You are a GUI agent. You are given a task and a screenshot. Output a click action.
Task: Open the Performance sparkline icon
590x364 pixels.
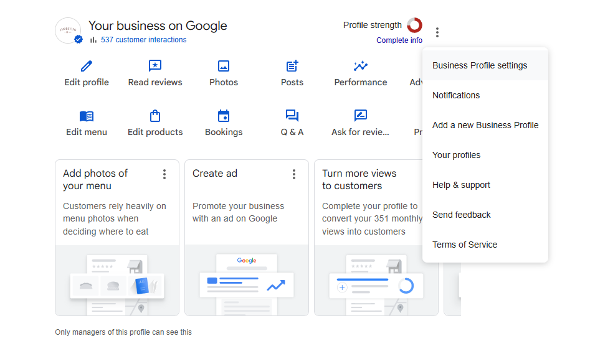pyautogui.click(x=361, y=66)
